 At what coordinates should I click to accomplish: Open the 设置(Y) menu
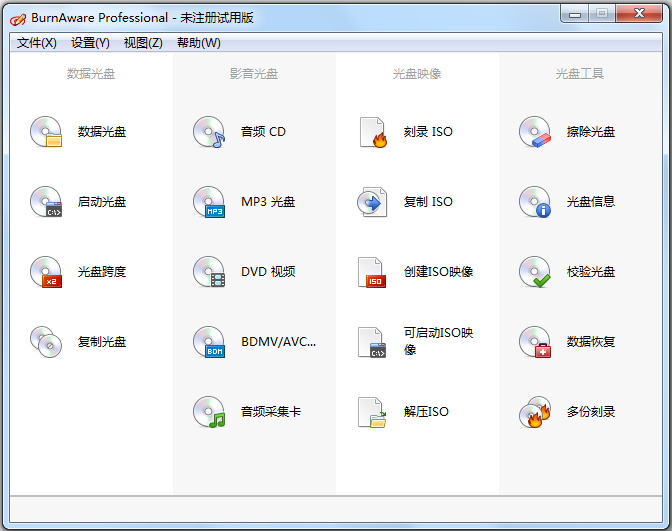click(x=90, y=43)
